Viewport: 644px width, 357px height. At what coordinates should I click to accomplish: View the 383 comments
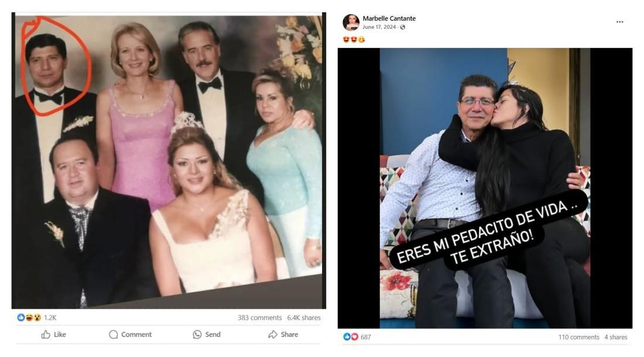[x=259, y=318]
